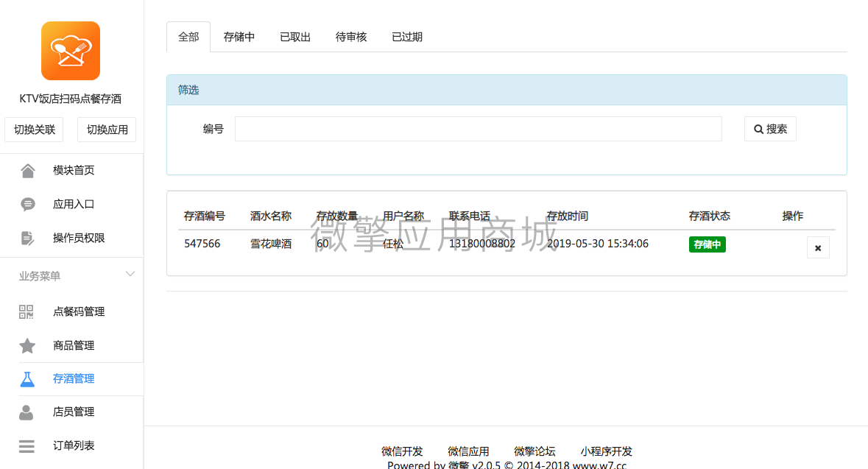868x469 pixels.
Task: Click the document edit icon beside 操作员权限
Action: click(27, 238)
